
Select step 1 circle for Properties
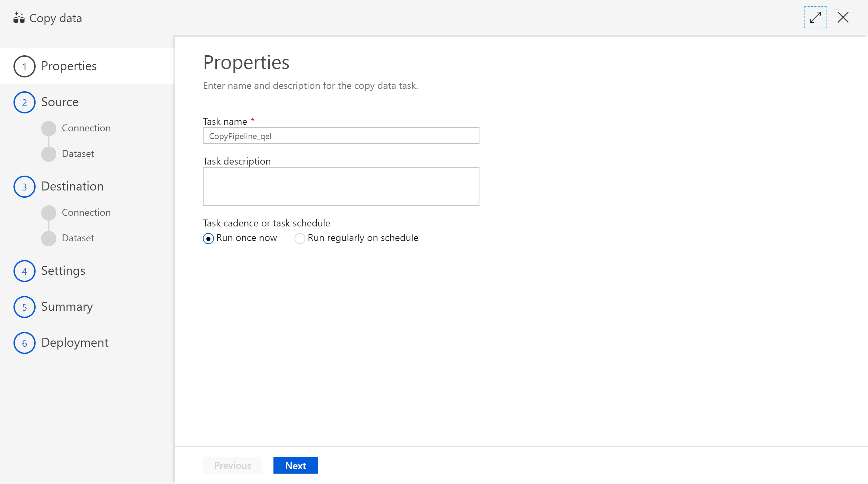[25, 66]
